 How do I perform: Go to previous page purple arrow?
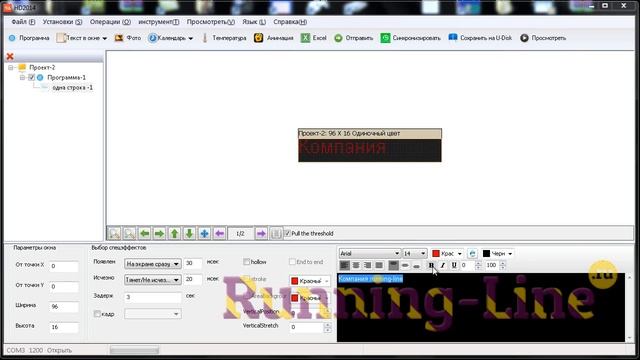(x=219, y=233)
